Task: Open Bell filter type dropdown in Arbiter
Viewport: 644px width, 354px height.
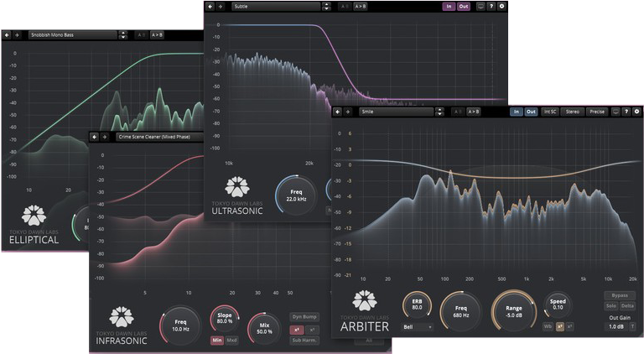Action: 417,327
